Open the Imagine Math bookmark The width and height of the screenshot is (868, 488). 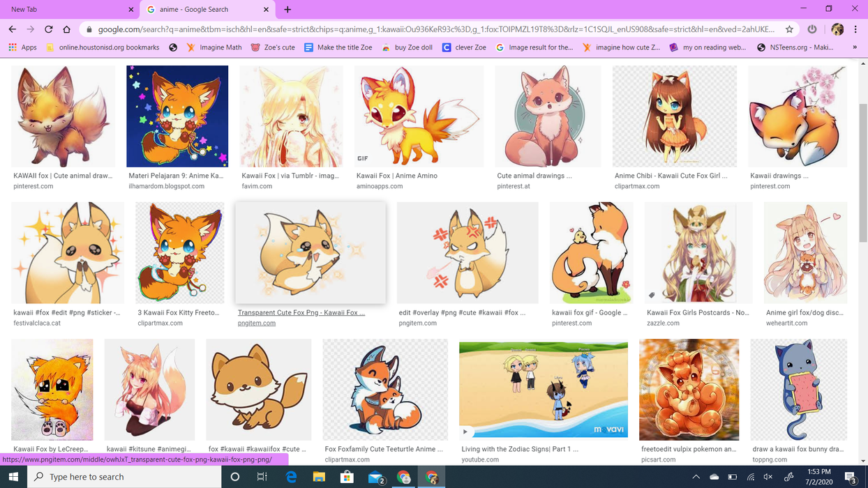point(214,47)
